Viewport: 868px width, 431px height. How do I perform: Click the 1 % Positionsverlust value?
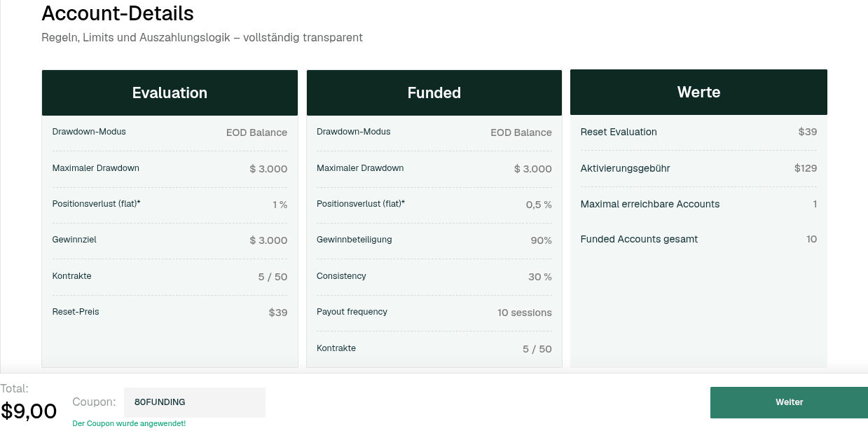[280, 205]
